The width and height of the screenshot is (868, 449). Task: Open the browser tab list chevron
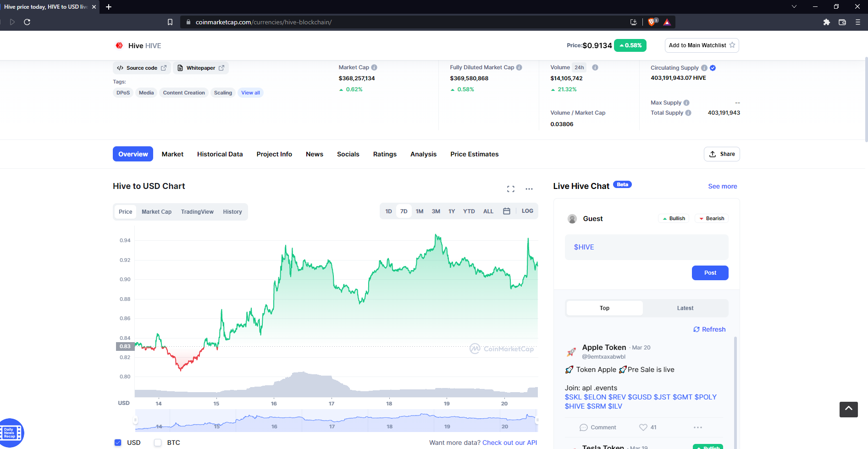[x=794, y=7]
